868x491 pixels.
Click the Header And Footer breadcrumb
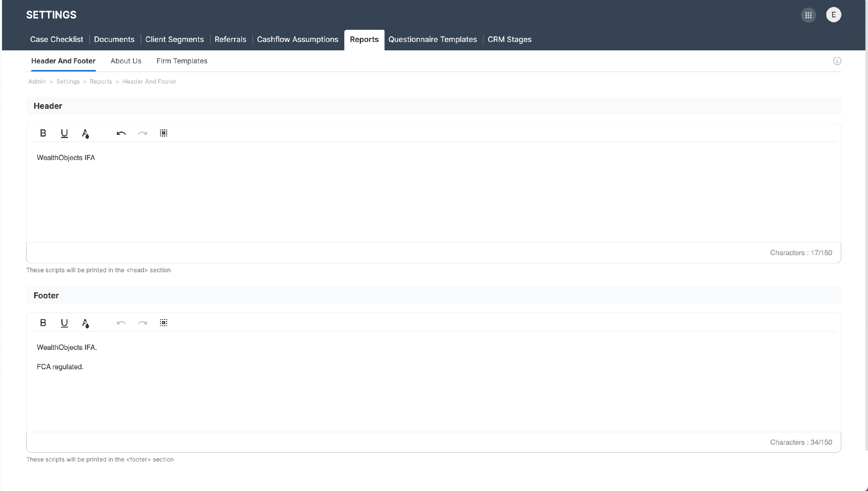click(149, 82)
